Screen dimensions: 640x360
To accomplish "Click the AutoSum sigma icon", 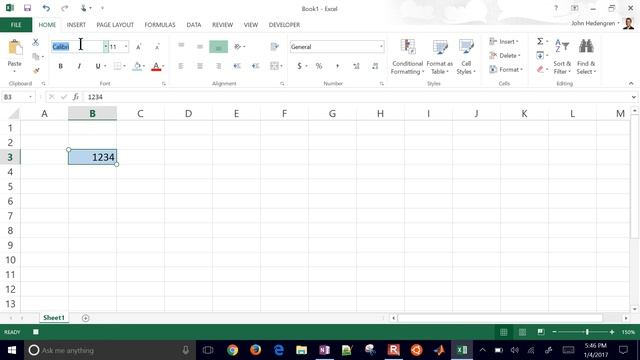I will (x=540, y=41).
